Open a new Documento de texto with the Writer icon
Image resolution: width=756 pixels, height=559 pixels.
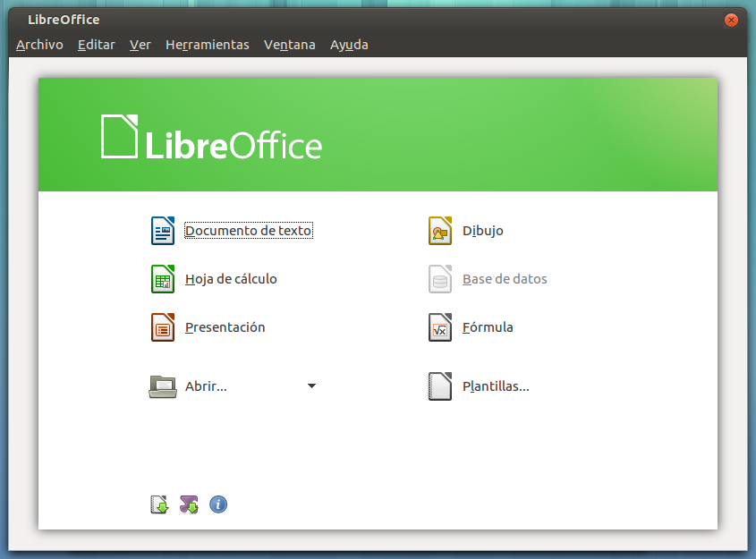click(163, 230)
